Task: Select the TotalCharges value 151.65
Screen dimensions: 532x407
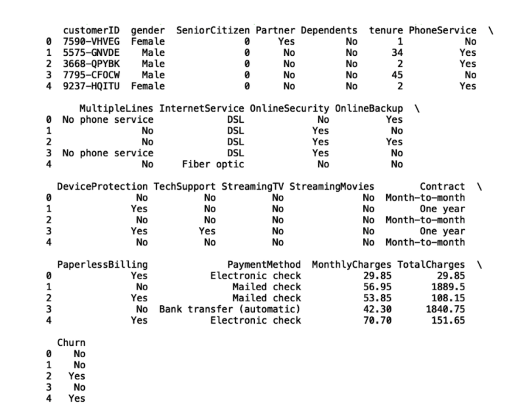Action: [448, 320]
